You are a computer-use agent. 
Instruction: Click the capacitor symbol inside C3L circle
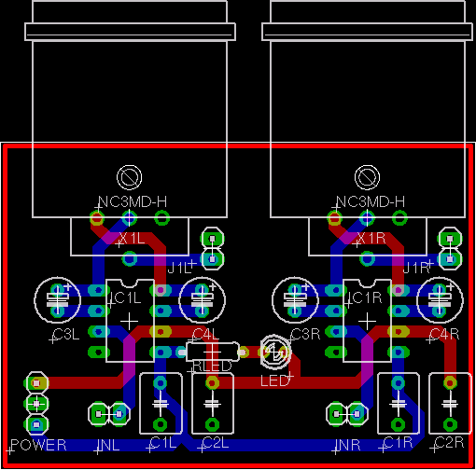coord(58,300)
